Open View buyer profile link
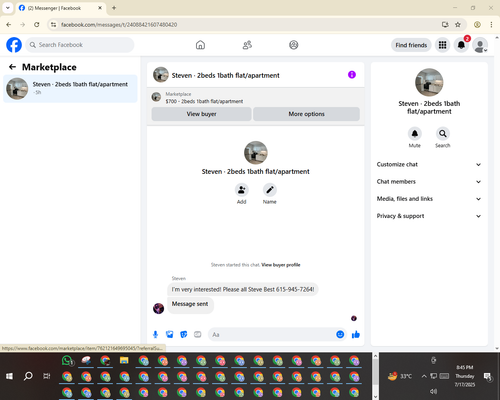The height and width of the screenshot is (400, 500). tap(281, 265)
